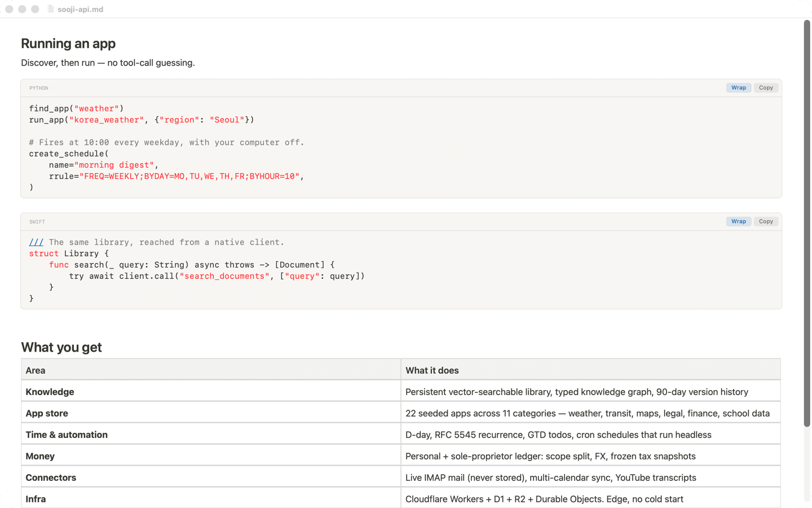Image resolution: width=812 pixels, height=508 pixels.
Task: Click the document icon beside sooji-api.md
Action: [51, 9]
